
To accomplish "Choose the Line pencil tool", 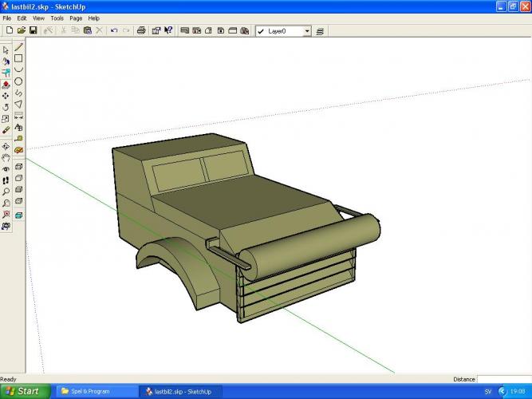I will [x=18, y=48].
